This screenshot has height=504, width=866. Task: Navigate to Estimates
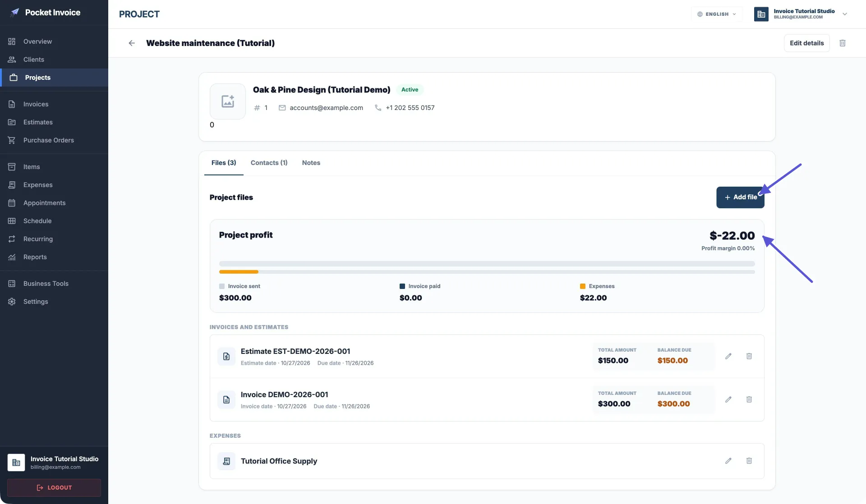[x=54, y=122]
